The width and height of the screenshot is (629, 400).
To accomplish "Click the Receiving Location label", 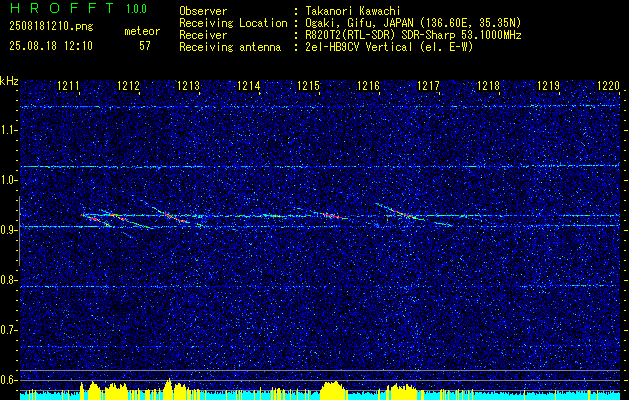I will click(233, 23).
